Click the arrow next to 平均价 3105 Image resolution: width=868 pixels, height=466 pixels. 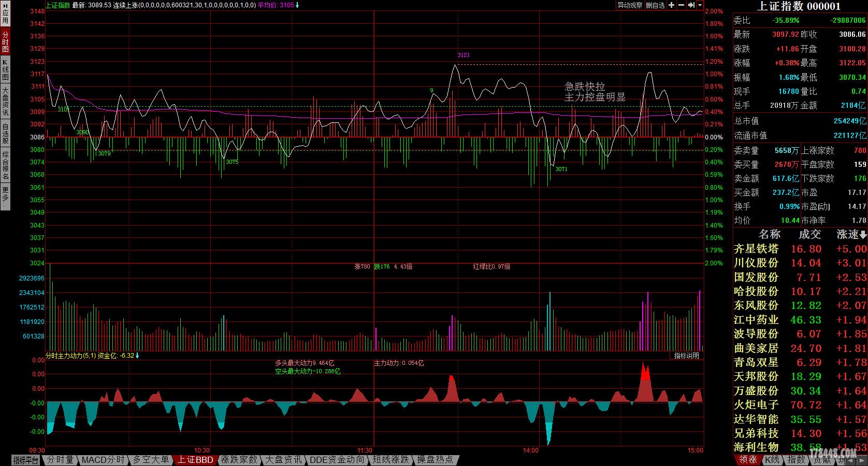[x=297, y=5]
